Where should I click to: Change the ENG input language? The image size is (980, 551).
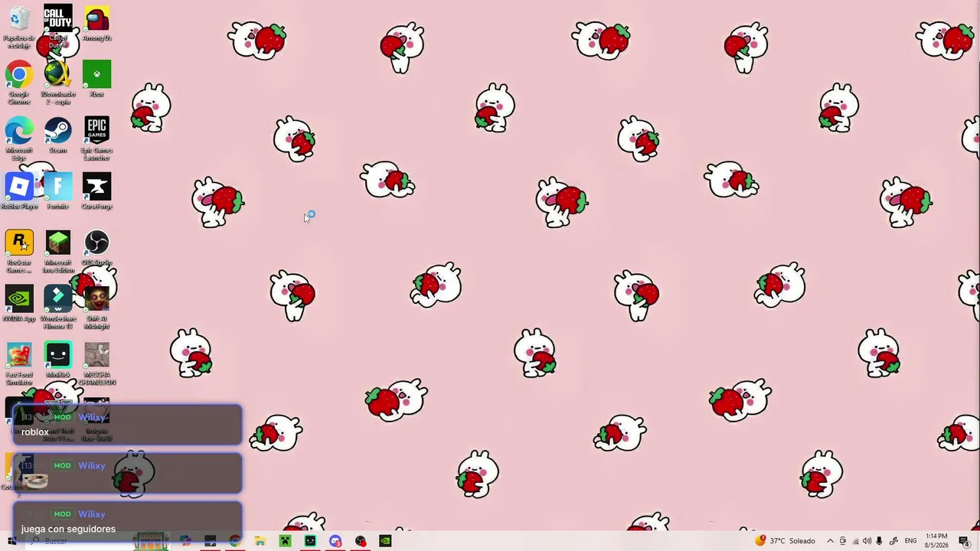pyautogui.click(x=911, y=541)
